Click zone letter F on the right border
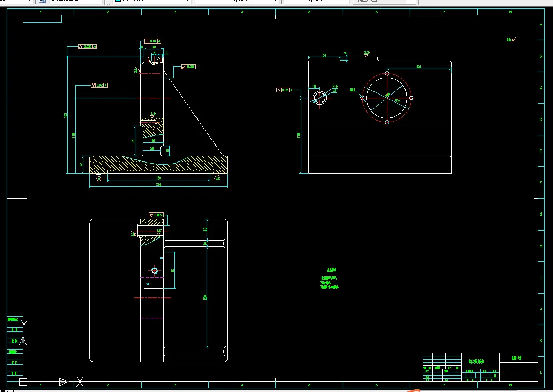Viewport: 553px width, 392px height. tap(541, 182)
